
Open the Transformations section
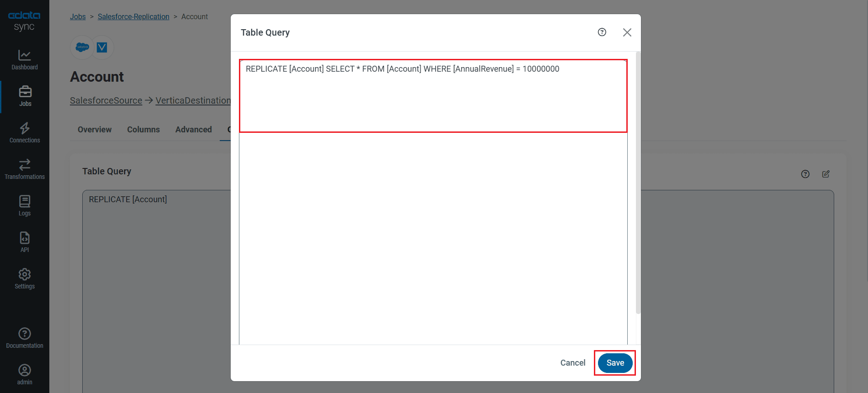[x=25, y=169]
